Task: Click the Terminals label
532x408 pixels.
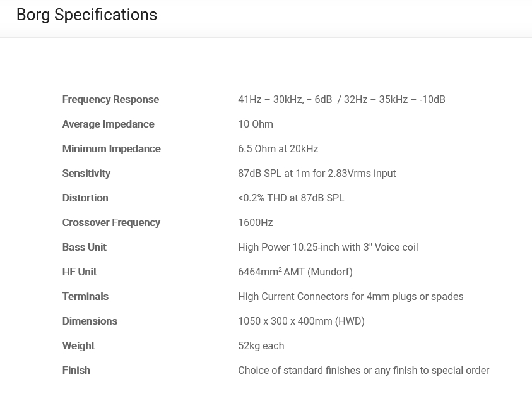Action: click(85, 296)
